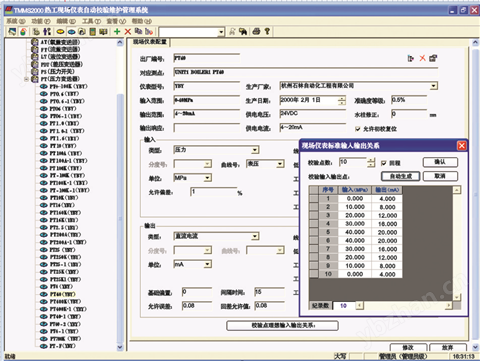Select tree item PT0.6 (YBY)
This screenshot has width=480, height=361.
pos(65,94)
